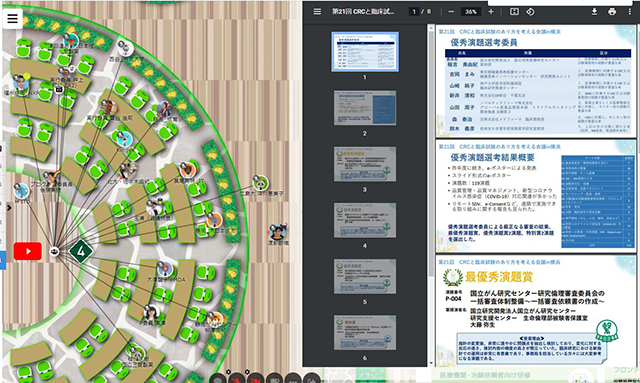Open the hamburger menu at top-left of map
Viewport: 640px width, 383px height.
12,18
